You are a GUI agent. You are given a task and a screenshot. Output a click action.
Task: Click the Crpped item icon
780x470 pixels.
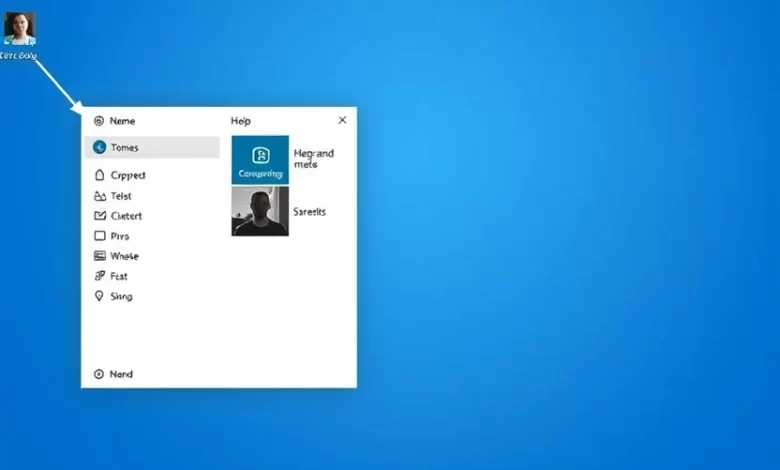pyautogui.click(x=99, y=175)
